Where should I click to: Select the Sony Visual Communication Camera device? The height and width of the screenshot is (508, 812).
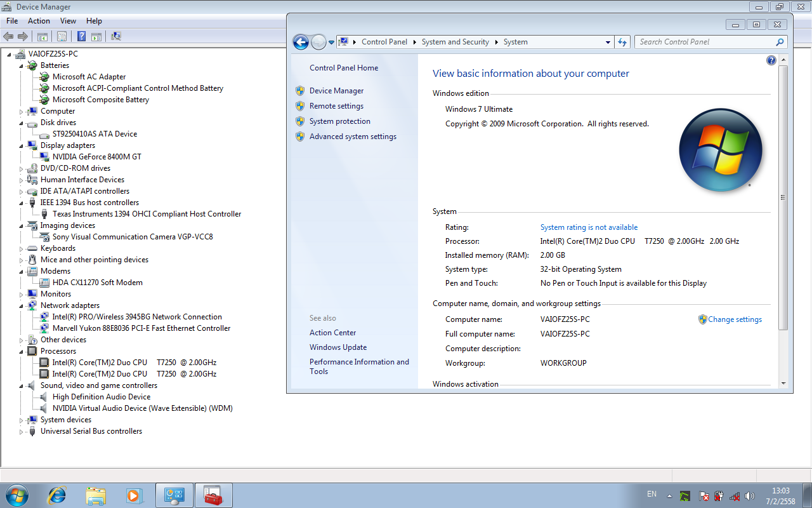point(133,237)
